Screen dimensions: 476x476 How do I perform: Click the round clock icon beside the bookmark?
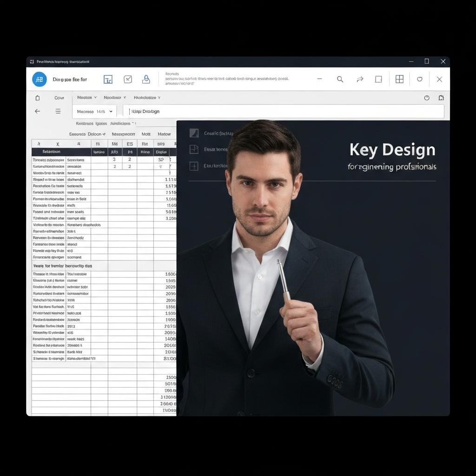[427, 98]
